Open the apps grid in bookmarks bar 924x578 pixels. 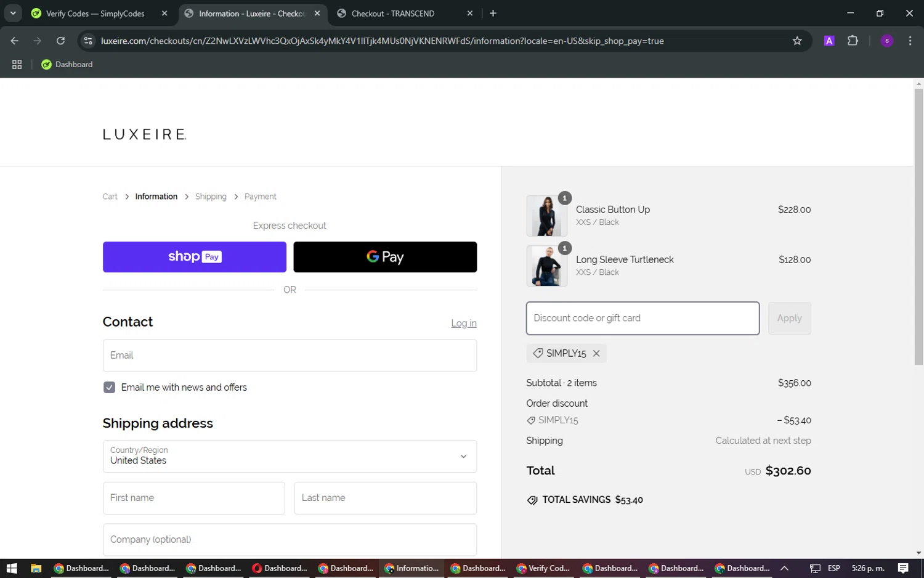(17, 64)
